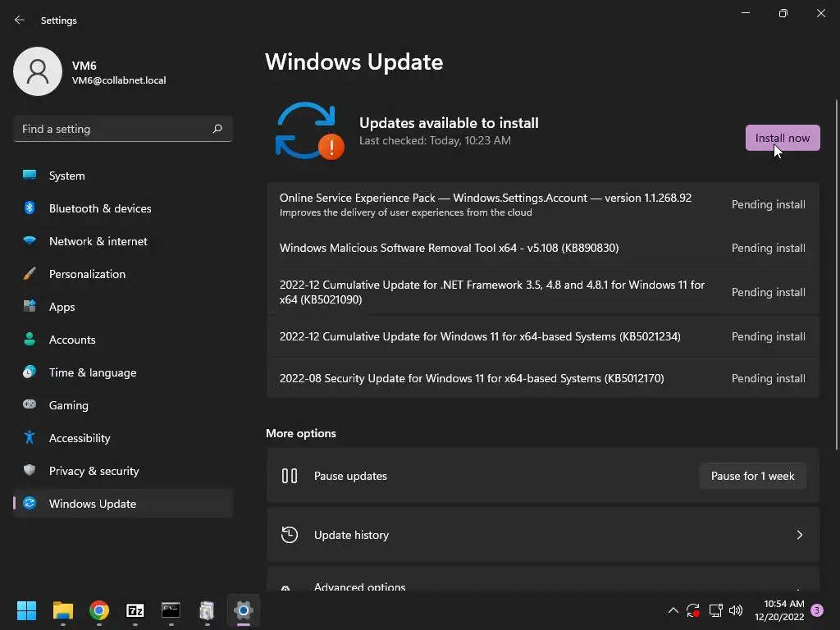This screenshot has width=840, height=630.
Task: Open the Apps label
Action: [62, 307]
